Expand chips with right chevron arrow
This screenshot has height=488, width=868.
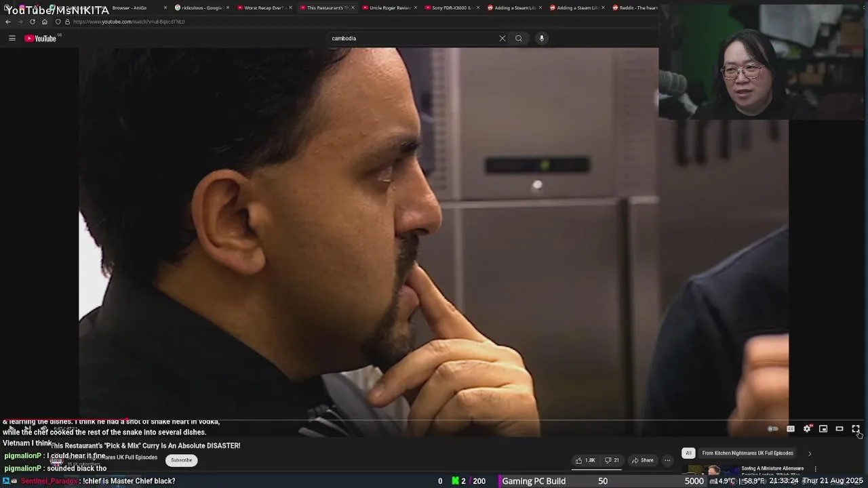[809, 453]
